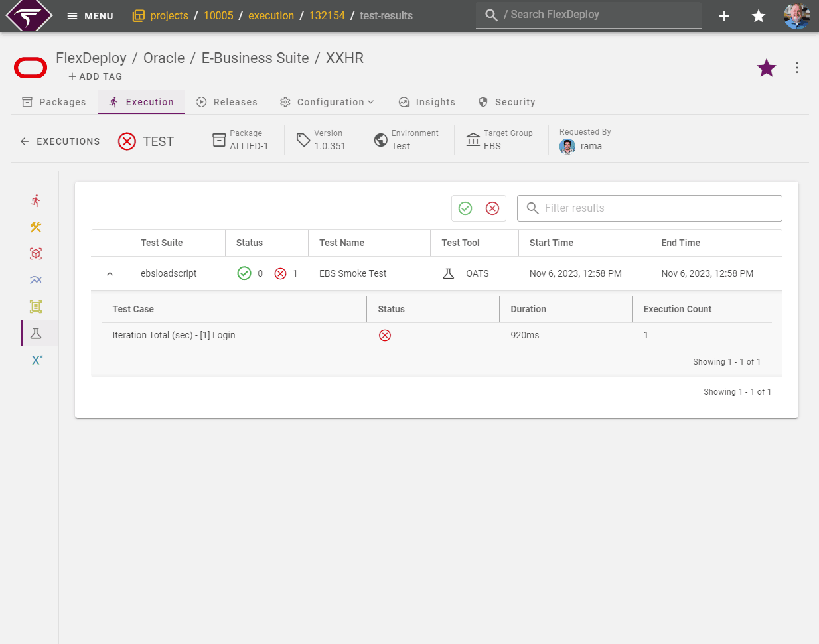Open favorites star in top bar

coord(759,16)
